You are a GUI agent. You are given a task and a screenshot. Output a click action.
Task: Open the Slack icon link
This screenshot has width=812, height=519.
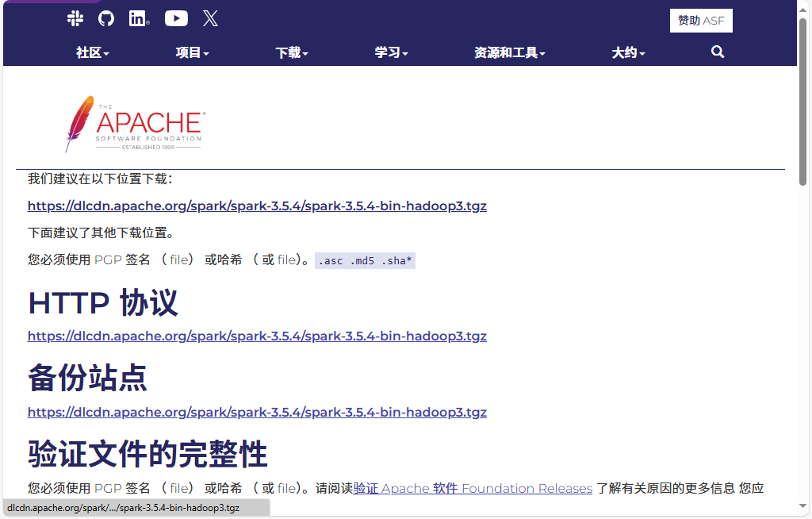point(75,19)
